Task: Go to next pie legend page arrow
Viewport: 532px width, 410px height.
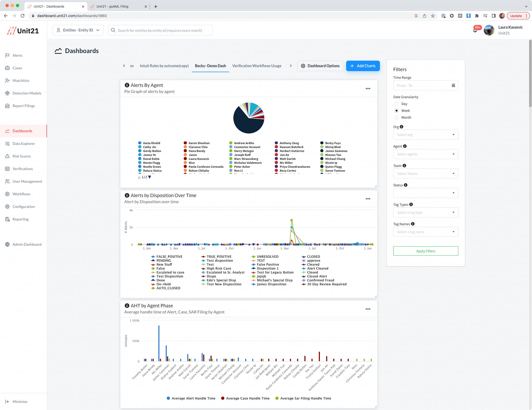Action: click(x=150, y=177)
